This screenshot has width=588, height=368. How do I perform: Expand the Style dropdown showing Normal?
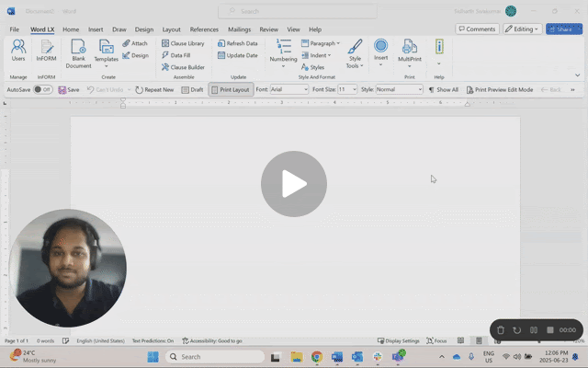click(419, 90)
